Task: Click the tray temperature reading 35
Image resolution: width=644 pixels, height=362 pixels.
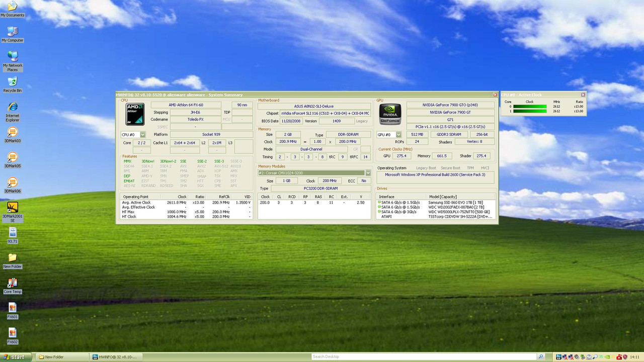Action: point(601,357)
